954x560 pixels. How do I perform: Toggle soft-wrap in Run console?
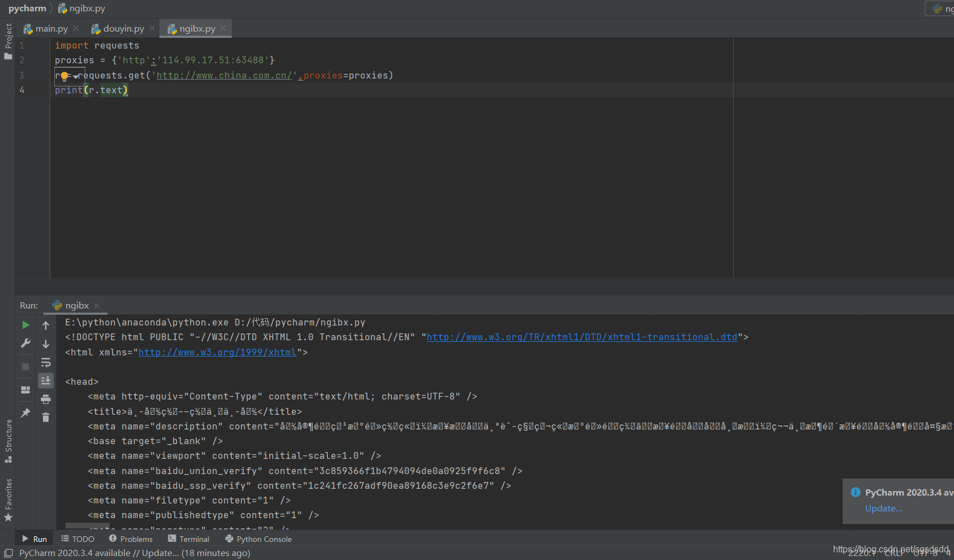pyautogui.click(x=46, y=362)
